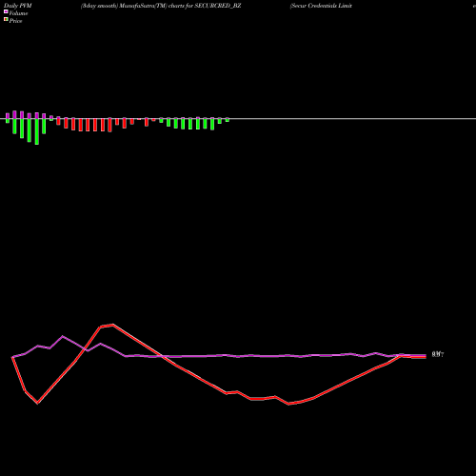Click the tallest green bar in the histogram
The width and height of the screenshot is (476, 476).
pos(37,131)
